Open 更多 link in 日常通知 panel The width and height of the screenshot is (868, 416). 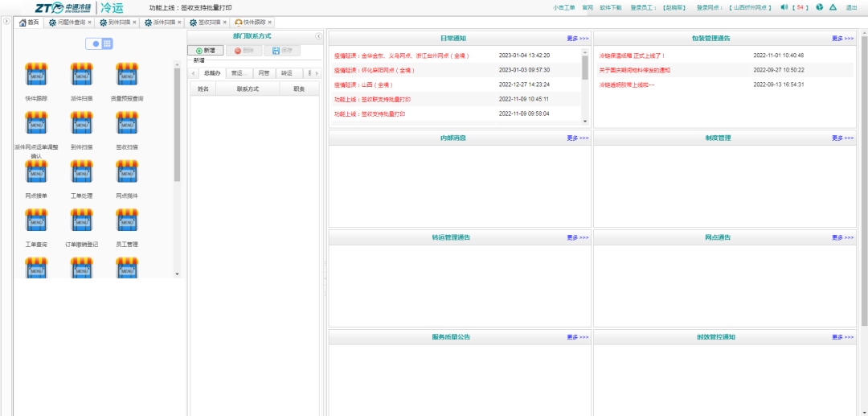click(x=577, y=39)
